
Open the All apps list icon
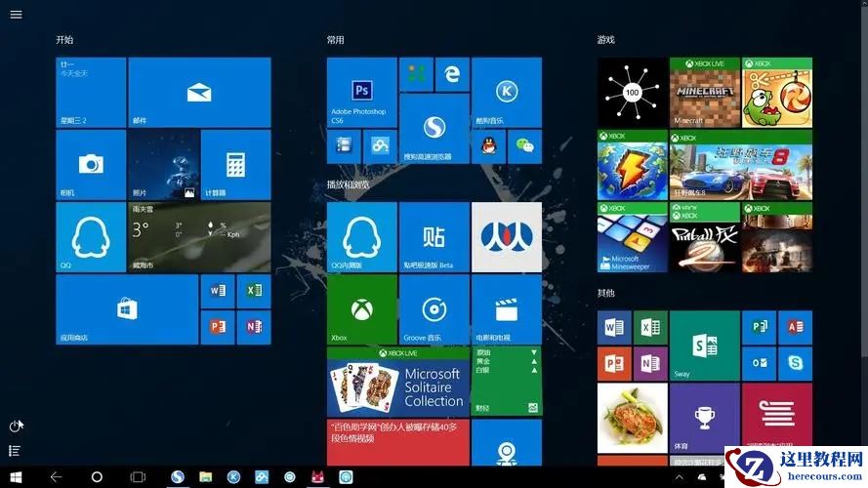[x=15, y=451]
